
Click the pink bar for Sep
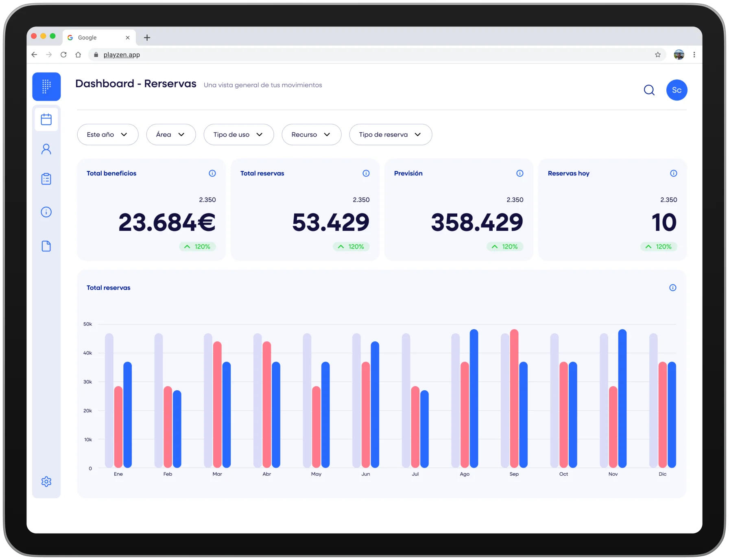pyautogui.click(x=514, y=398)
